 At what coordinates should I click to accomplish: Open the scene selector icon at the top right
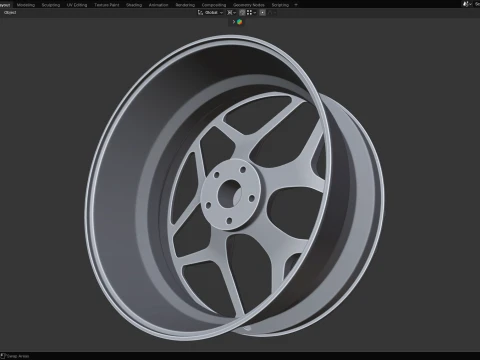pyautogui.click(x=467, y=4)
